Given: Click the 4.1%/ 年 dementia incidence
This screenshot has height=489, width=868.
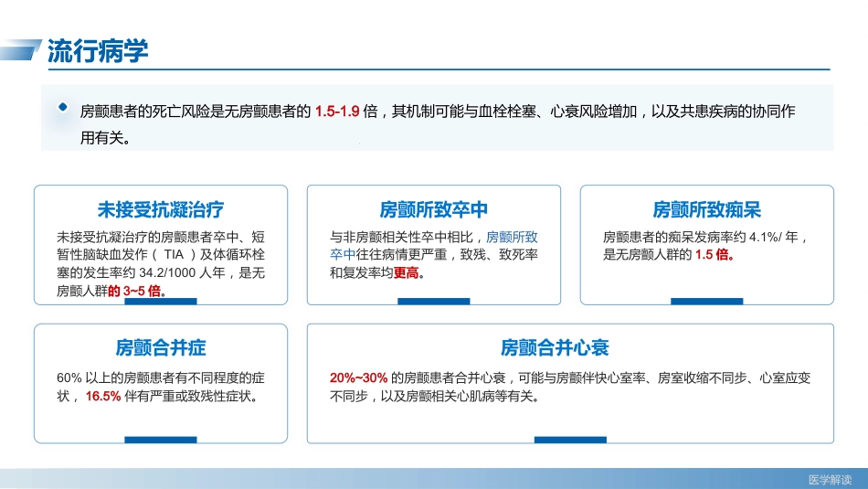Looking at the screenshot, I should tap(773, 237).
